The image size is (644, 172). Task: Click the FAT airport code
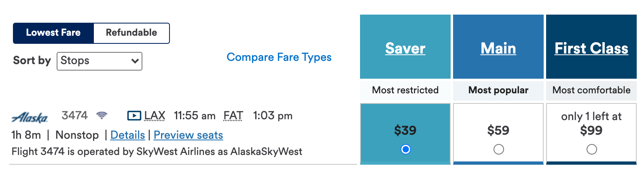[x=233, y=116]
